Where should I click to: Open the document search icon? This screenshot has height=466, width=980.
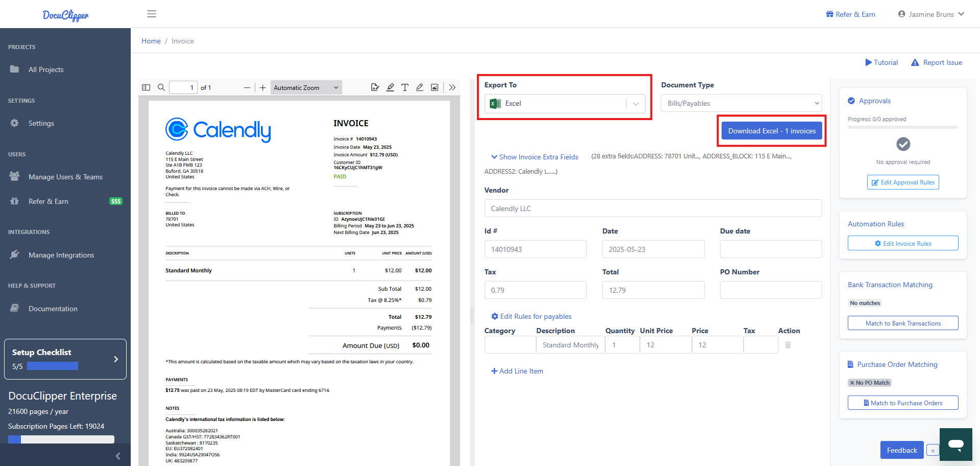(161, 87)
